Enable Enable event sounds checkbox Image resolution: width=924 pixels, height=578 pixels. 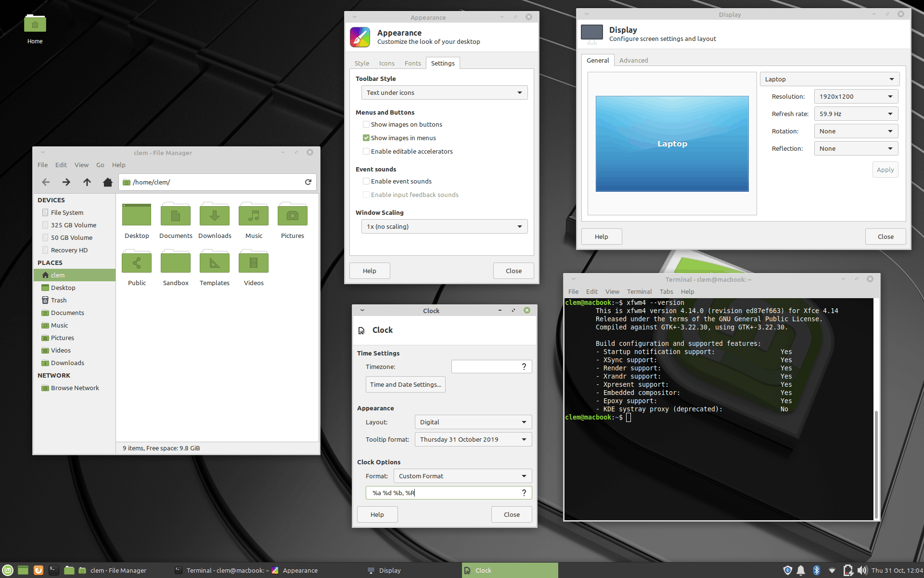click(x=365, y=181)
